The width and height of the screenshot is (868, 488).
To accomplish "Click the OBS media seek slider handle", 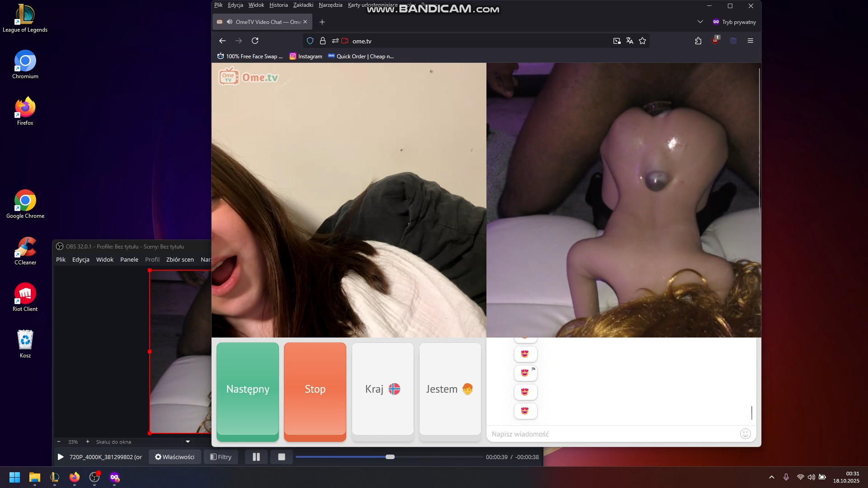I will pos(390,457).
